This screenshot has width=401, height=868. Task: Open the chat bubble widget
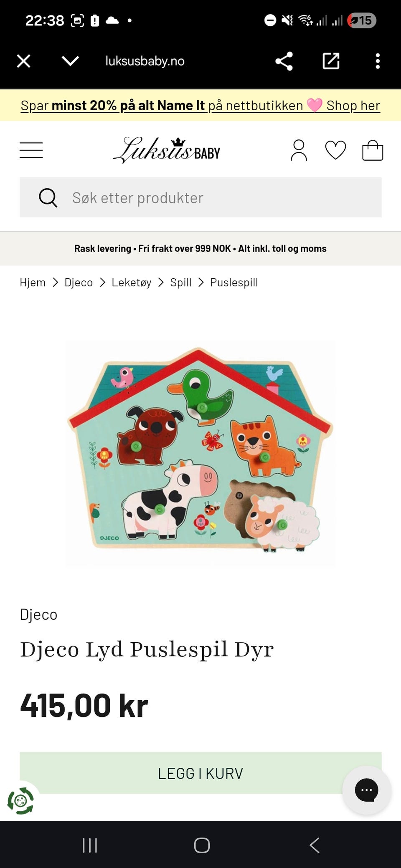point(366,790)
